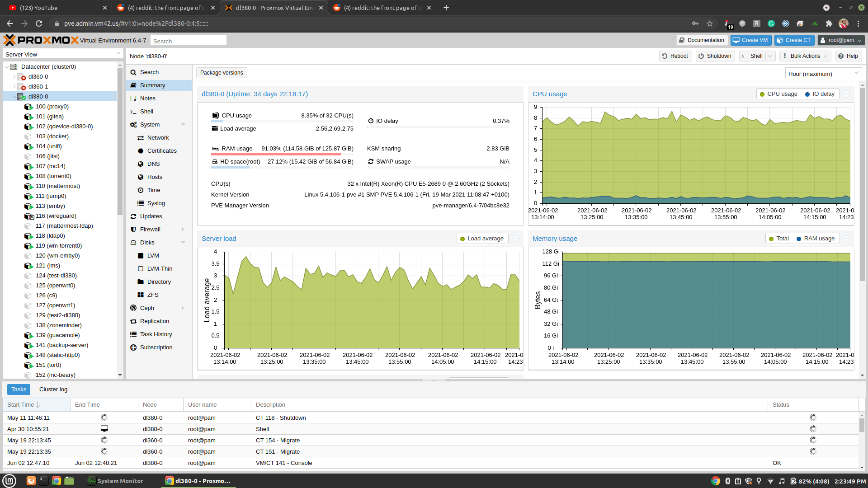Viewport: 868px width, 488px height.
Task: Open the Hour (maximum) timeframe dropdown
Action: coord(823,74)
